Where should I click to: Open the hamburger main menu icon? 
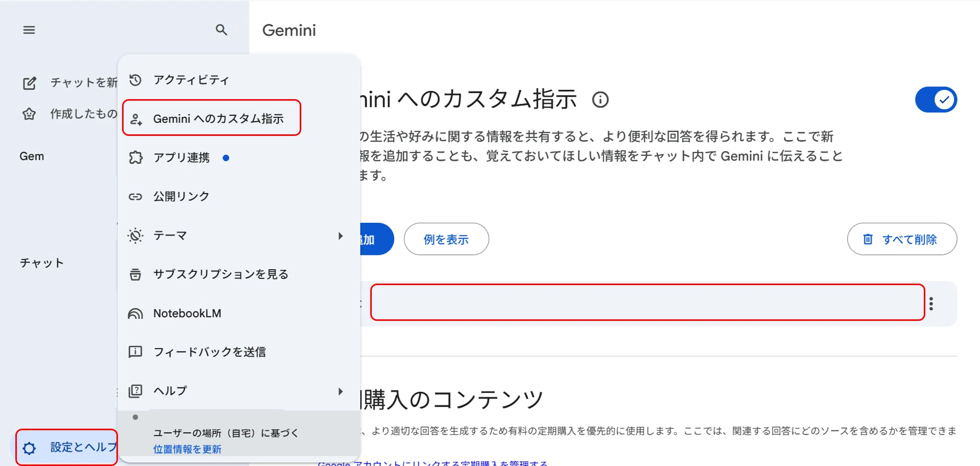point(29,30)
